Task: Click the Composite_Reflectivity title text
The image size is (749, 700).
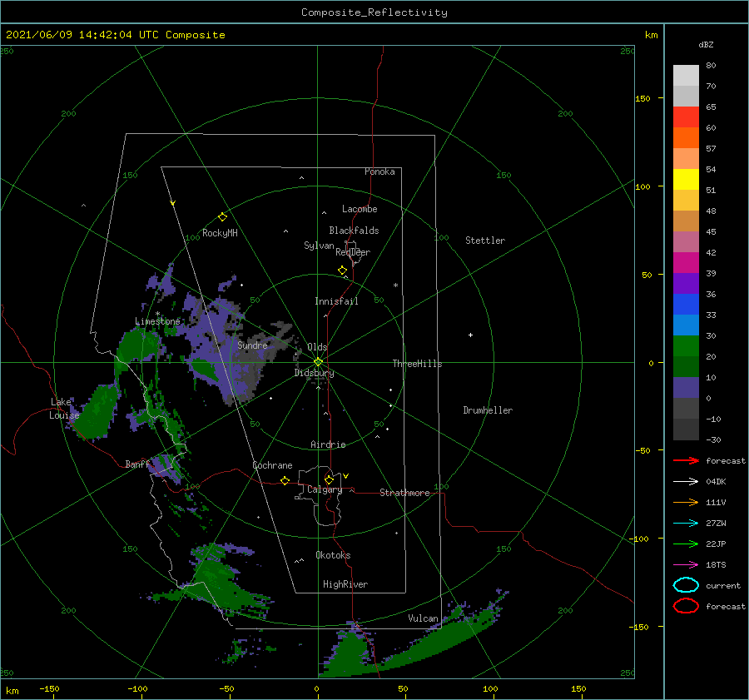Action: tap(374, 12)
